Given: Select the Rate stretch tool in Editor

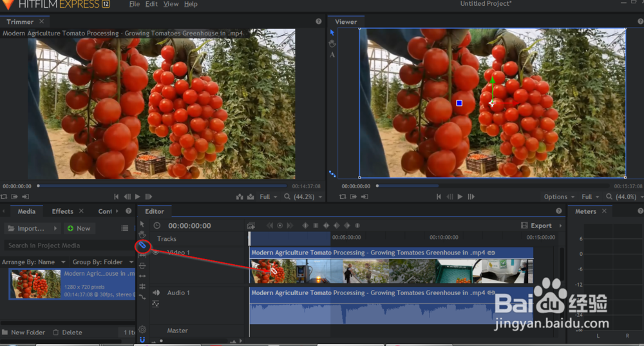Looking at the screenshot, I should (x=142, y=296).
